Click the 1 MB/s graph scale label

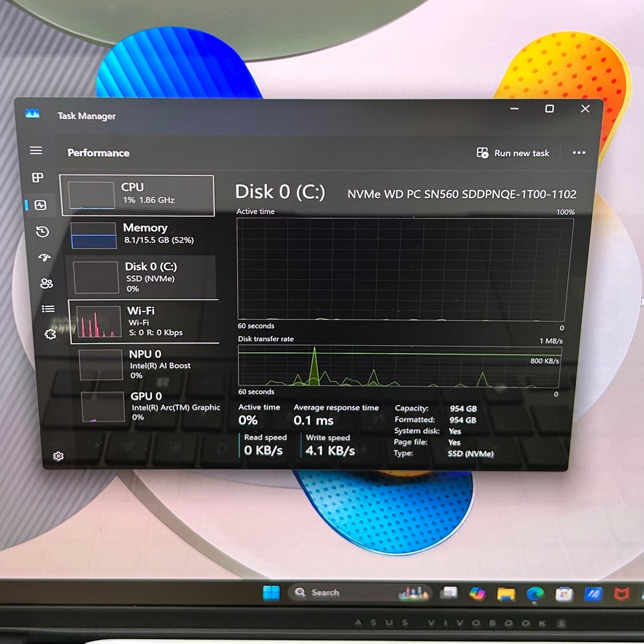(551, 341)
